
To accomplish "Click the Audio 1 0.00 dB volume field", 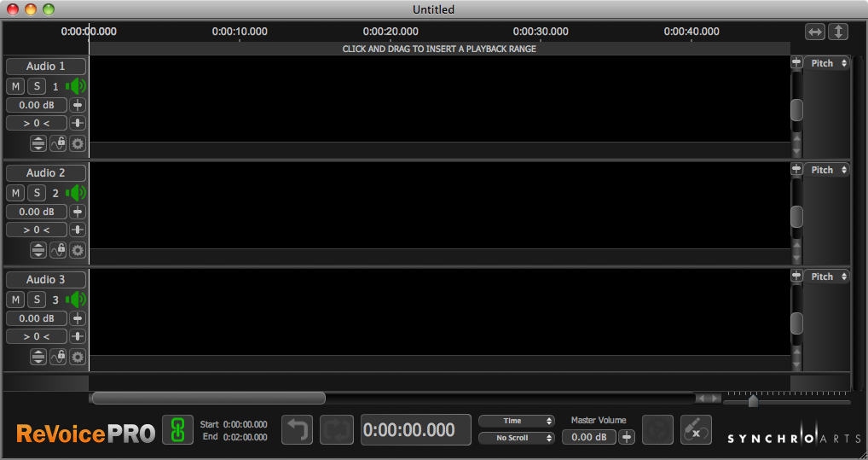I will point(37,105).
